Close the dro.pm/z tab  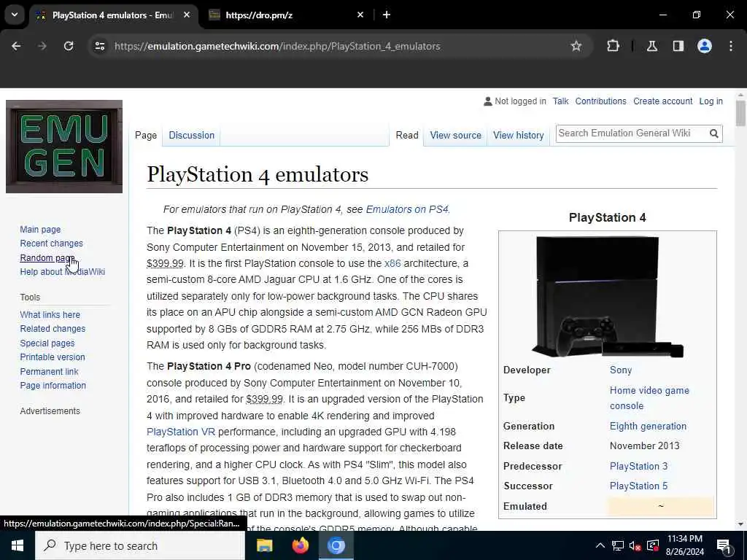[360, 15]
